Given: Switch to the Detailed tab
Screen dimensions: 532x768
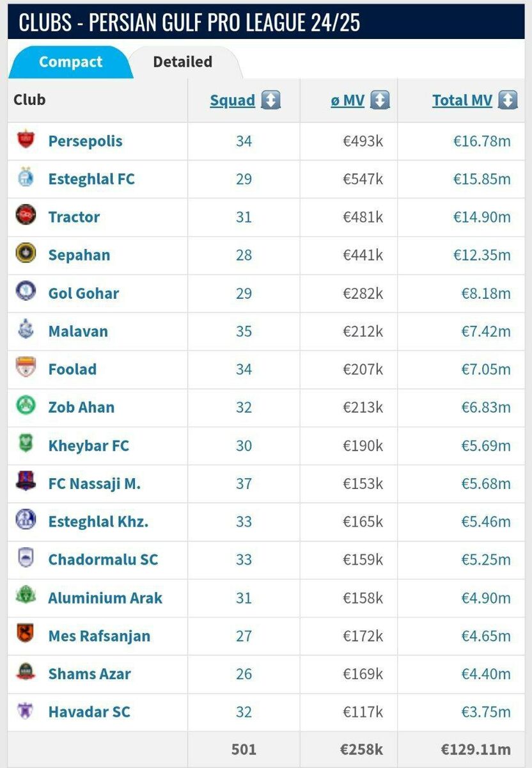Looking at the screenshot, I should (x=182, y=61).
